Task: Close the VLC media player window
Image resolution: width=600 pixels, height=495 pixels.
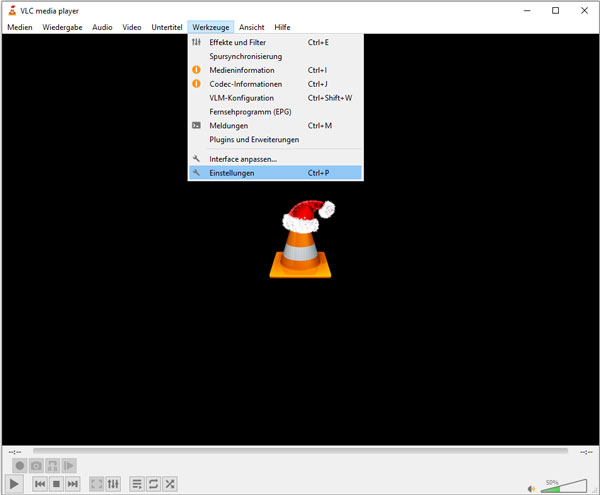Action: tap(584, 11)
